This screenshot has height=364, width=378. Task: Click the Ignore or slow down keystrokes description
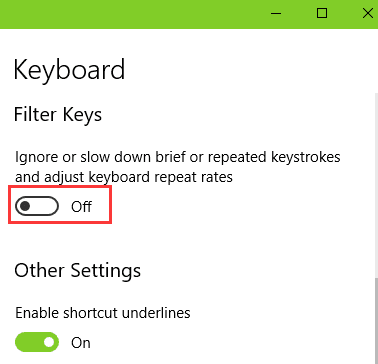coord(178,157)
